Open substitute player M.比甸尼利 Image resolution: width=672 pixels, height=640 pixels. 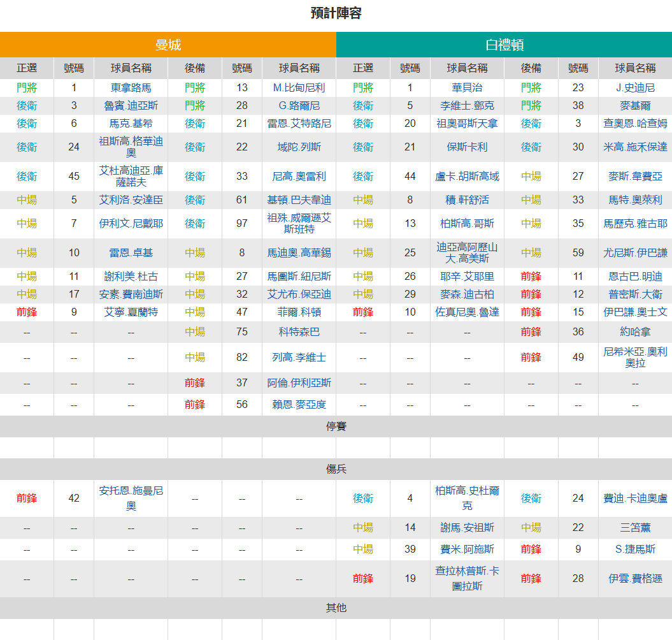tap(299, 88)
